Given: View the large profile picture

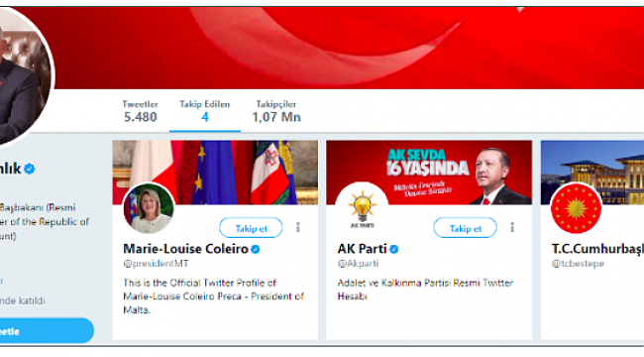Looking at the screenshot, I should 21,76.
